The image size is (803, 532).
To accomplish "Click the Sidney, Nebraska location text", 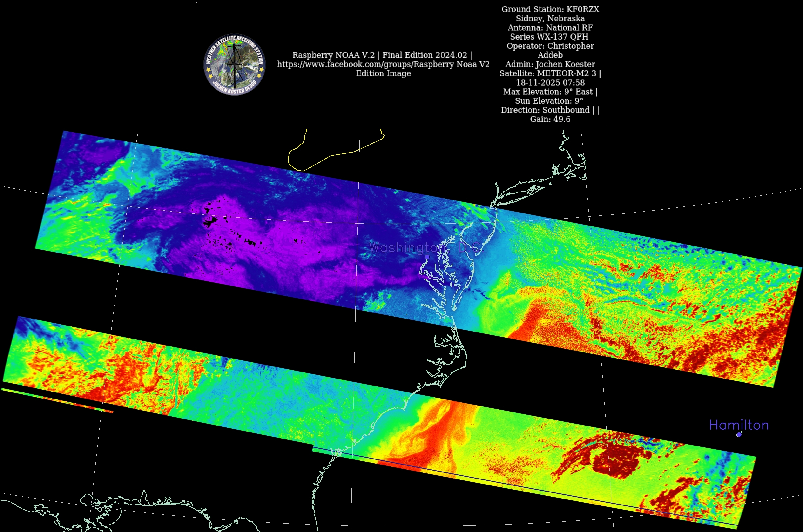I will coord(550,18).
